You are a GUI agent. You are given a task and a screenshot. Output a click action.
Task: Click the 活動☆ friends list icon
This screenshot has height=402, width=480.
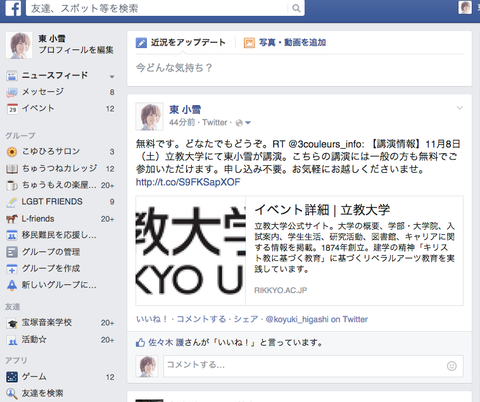(x=12, y=340)
